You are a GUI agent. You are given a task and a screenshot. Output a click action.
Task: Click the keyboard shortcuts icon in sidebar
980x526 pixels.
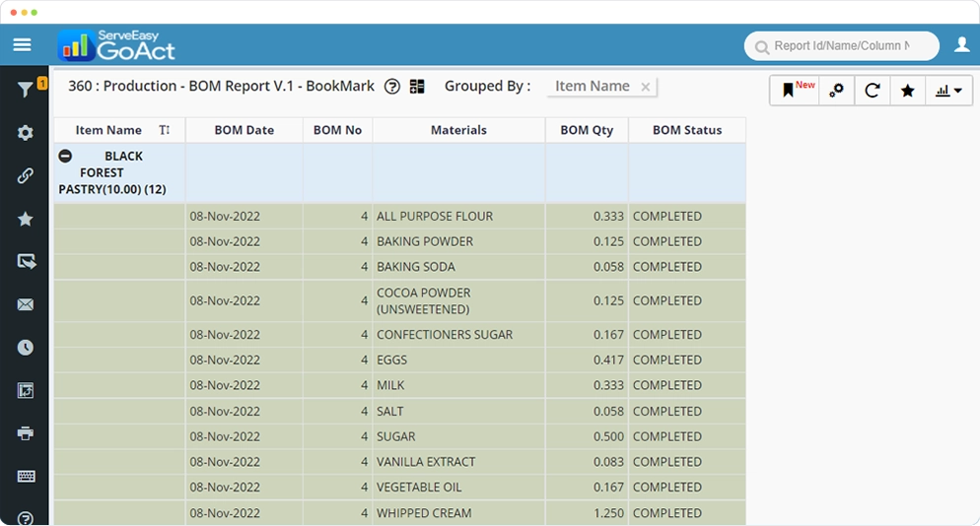[26, 477]
